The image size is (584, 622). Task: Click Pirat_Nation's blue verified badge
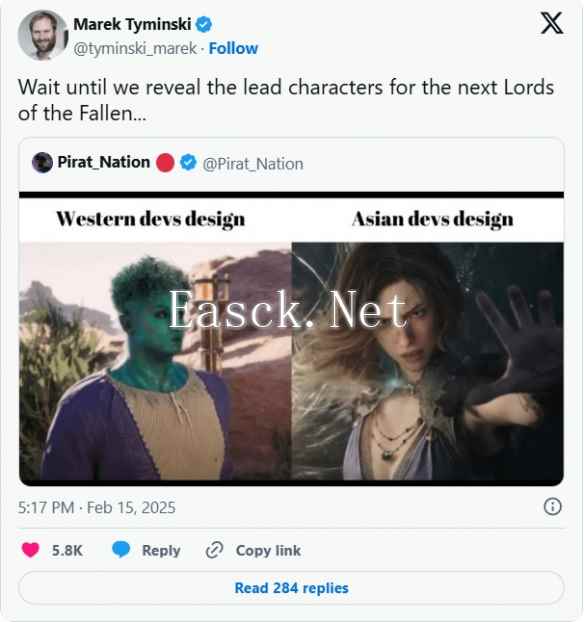188,163
